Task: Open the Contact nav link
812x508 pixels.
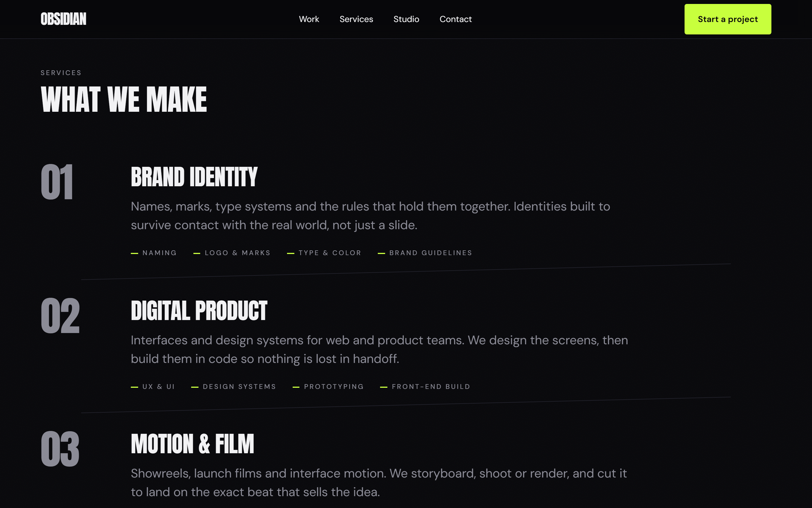Action: click(455, 19)
